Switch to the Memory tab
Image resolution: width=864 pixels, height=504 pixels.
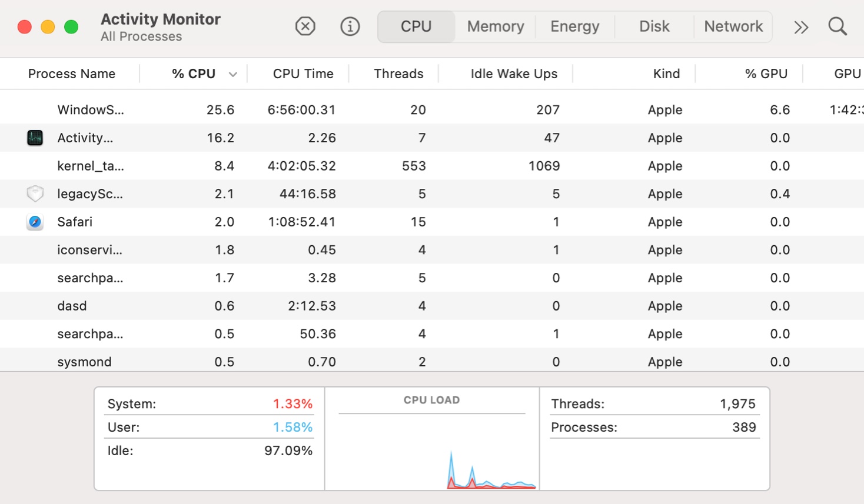coord(494,26)
